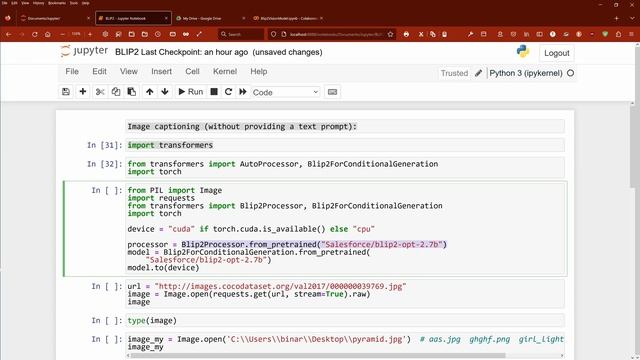Open the Edit menu in Jupyter

[99, 71]
